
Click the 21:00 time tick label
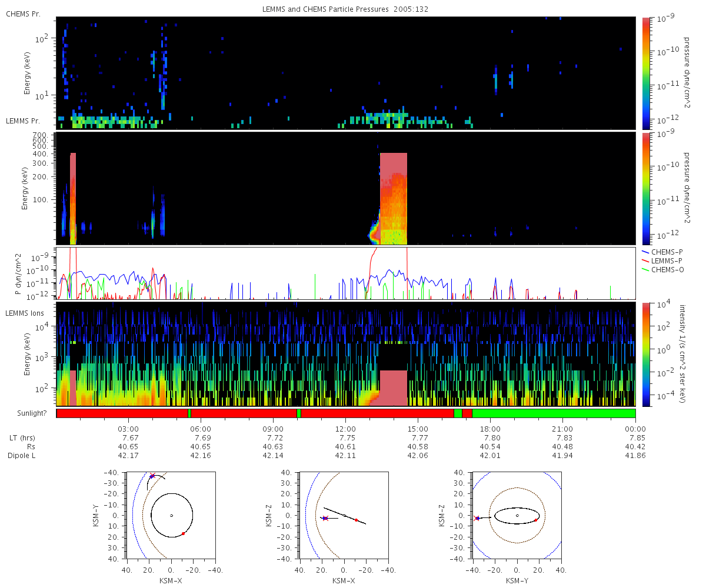563,429
